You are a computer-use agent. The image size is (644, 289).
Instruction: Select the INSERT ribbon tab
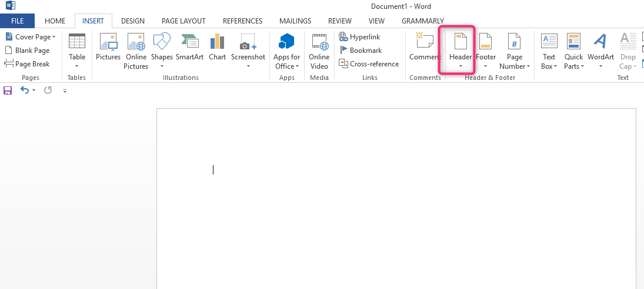pos(94,21)
